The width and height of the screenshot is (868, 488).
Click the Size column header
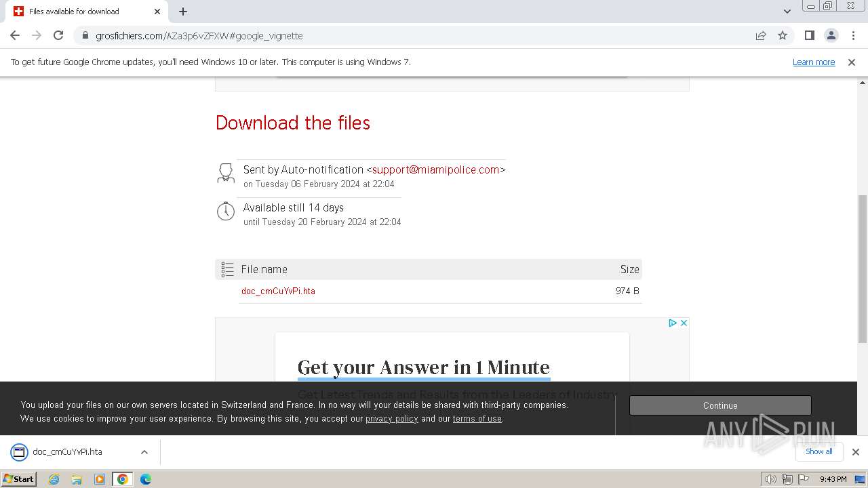tap(630, 269)
